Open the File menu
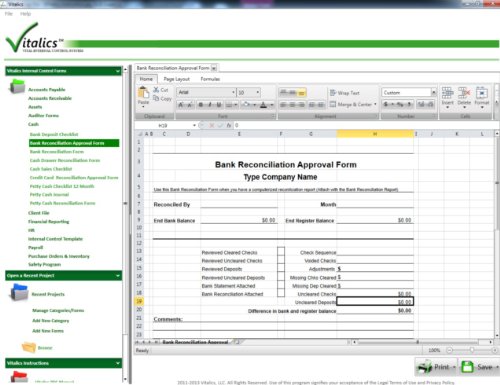The width and height of the screenshot is (500, 385). click(x=9, y=14)
